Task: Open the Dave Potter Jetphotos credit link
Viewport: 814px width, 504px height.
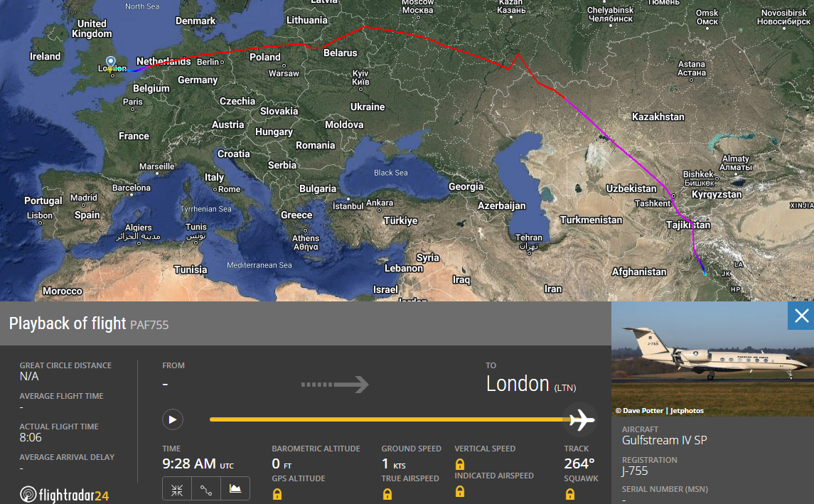Action: click(659, 411)
